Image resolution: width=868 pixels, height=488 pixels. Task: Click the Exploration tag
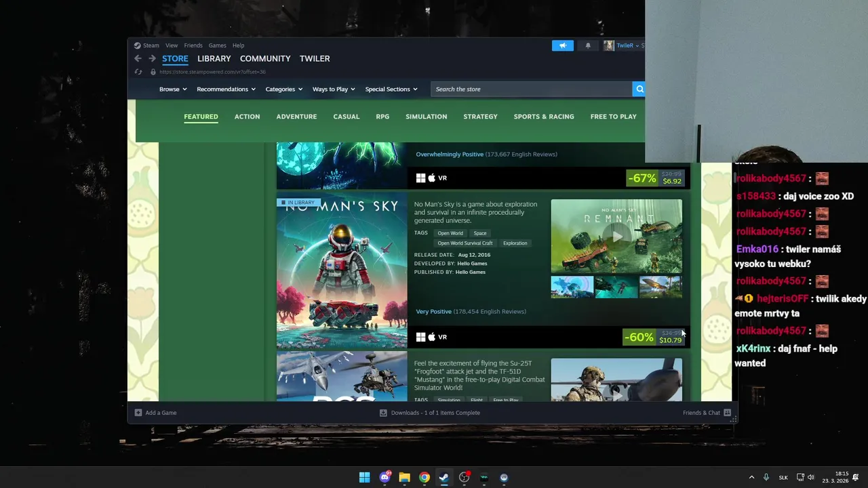pos(515,243)
